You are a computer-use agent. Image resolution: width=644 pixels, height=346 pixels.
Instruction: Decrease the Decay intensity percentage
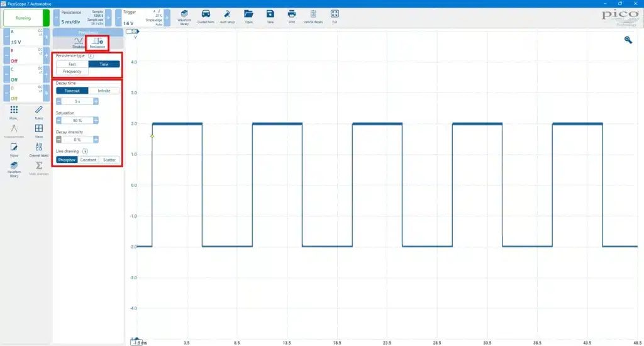point(58,139)
